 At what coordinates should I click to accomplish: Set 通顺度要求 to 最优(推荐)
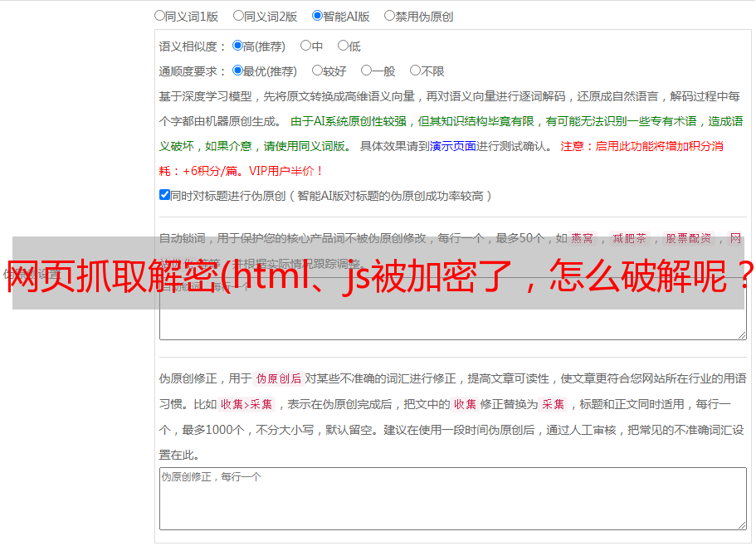pyautogui.click(x=237, y=71)
